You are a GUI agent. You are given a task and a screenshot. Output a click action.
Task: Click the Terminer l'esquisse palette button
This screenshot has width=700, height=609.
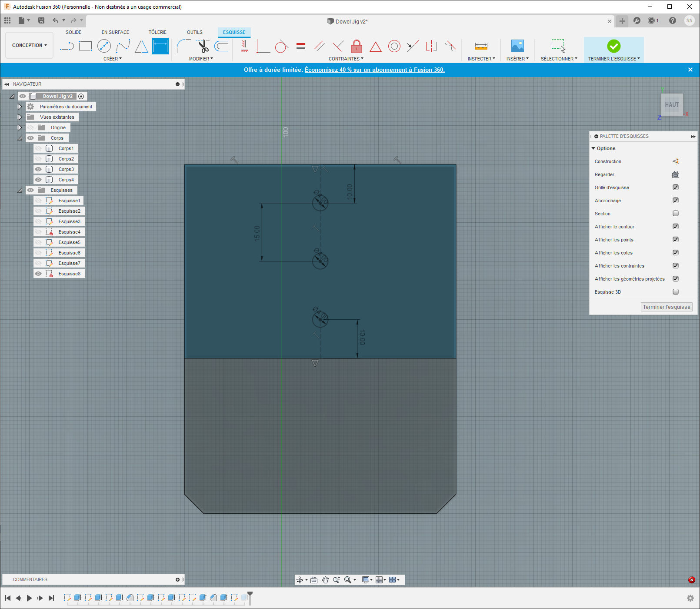click(666, 307)
